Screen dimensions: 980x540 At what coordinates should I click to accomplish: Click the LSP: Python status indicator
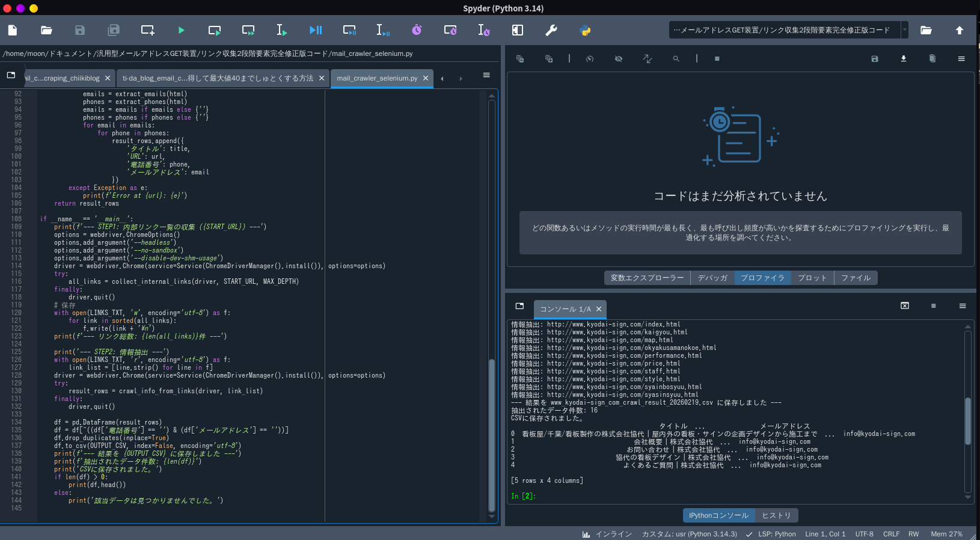pos(771,534)
